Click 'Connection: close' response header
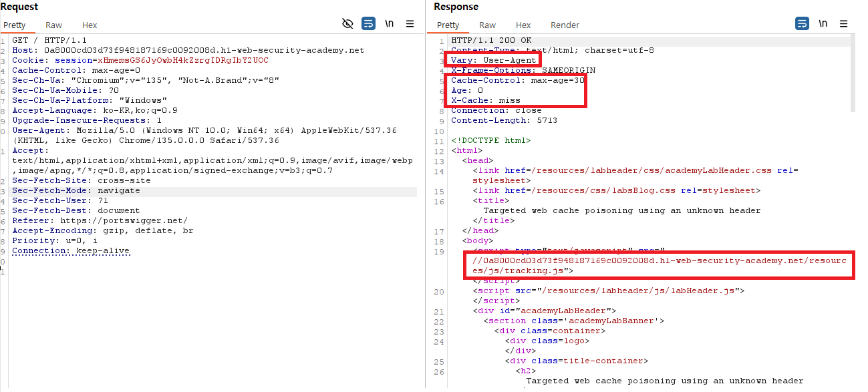 [x=496, y=110]
